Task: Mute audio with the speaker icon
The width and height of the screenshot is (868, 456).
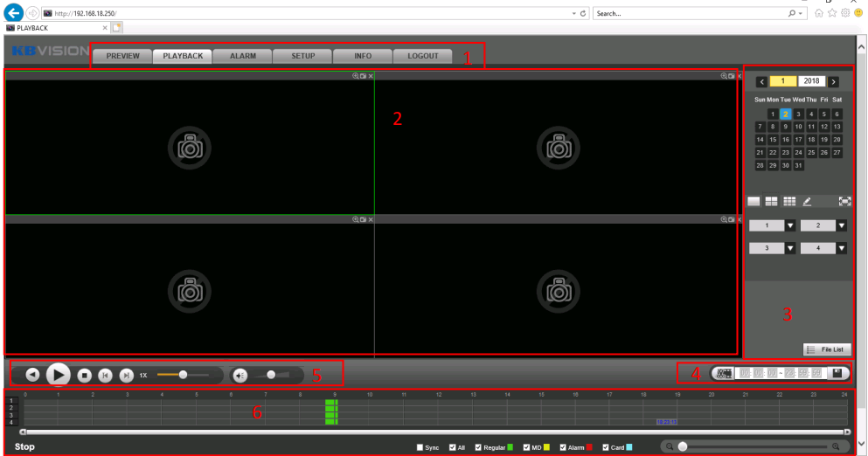Action: [240, 375]
